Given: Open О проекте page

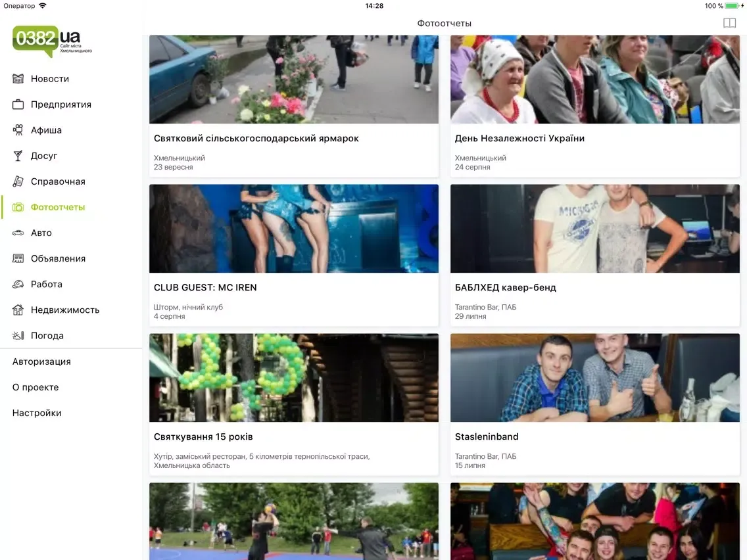Looking at the screenshot, I should (x=36, y=387).
